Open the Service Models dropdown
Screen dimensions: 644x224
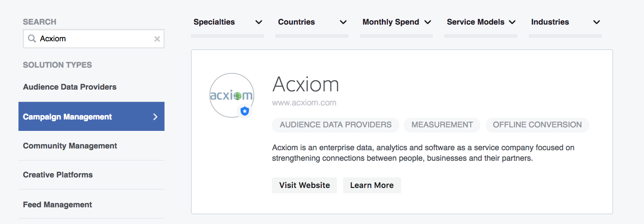click(x=512, y=22)
